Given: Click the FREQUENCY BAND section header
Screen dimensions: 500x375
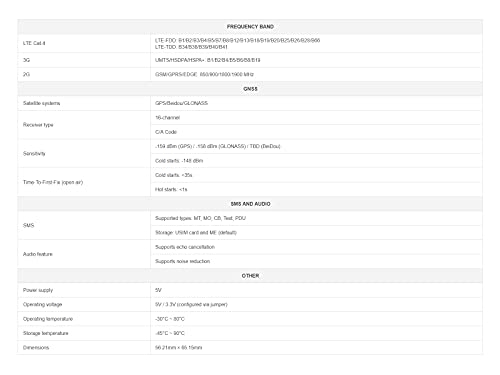Looking at the screenshot, I should (250, 26).
